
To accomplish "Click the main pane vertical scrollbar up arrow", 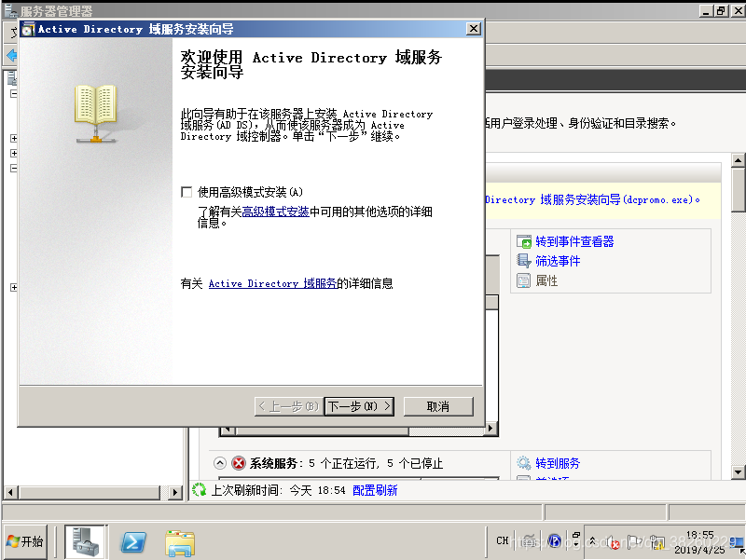I will (738, 160).
